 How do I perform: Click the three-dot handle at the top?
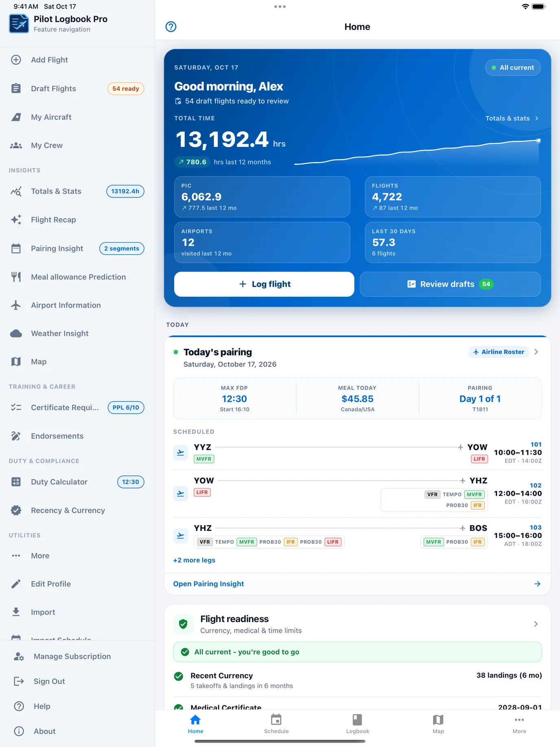pos(280,7)
